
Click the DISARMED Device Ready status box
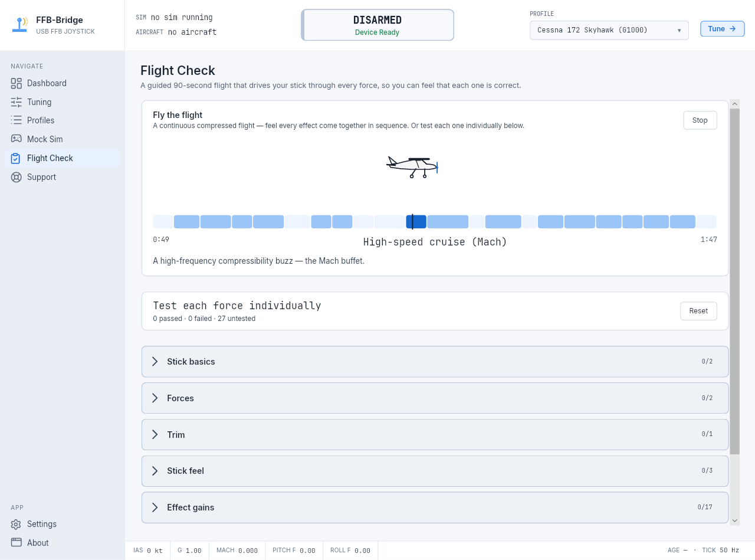click(377, 25)
